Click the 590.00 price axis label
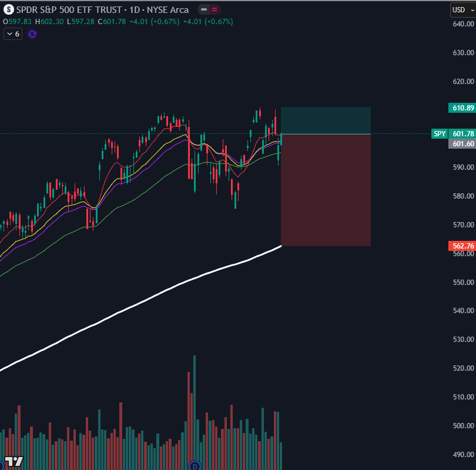 click(x=463, y=167)
